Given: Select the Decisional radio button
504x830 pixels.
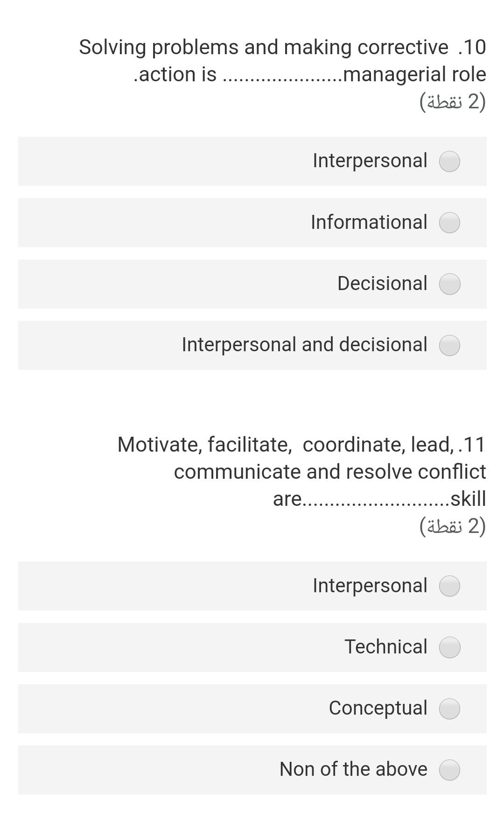Looking at the screenshot, I should 449,284.
